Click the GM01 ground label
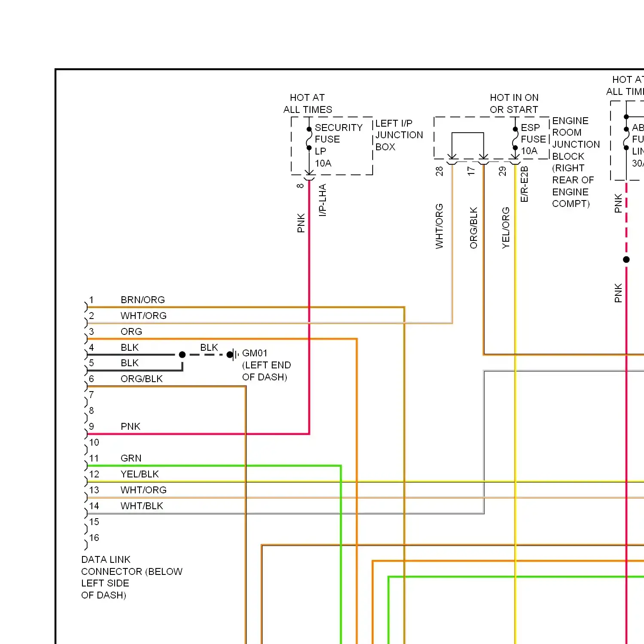The height and width of the screenshot is (644, 644). [255, 353]
